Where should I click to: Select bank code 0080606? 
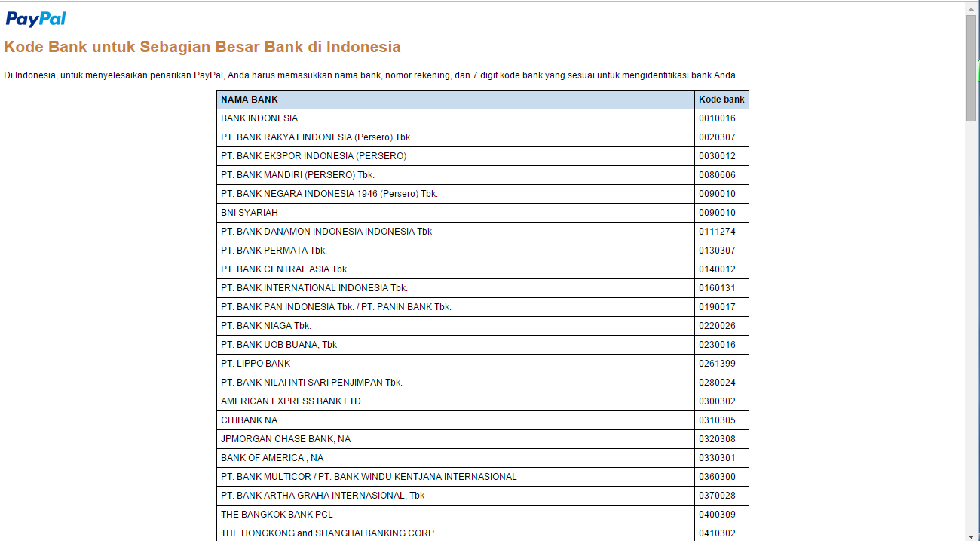click(717, 175)
